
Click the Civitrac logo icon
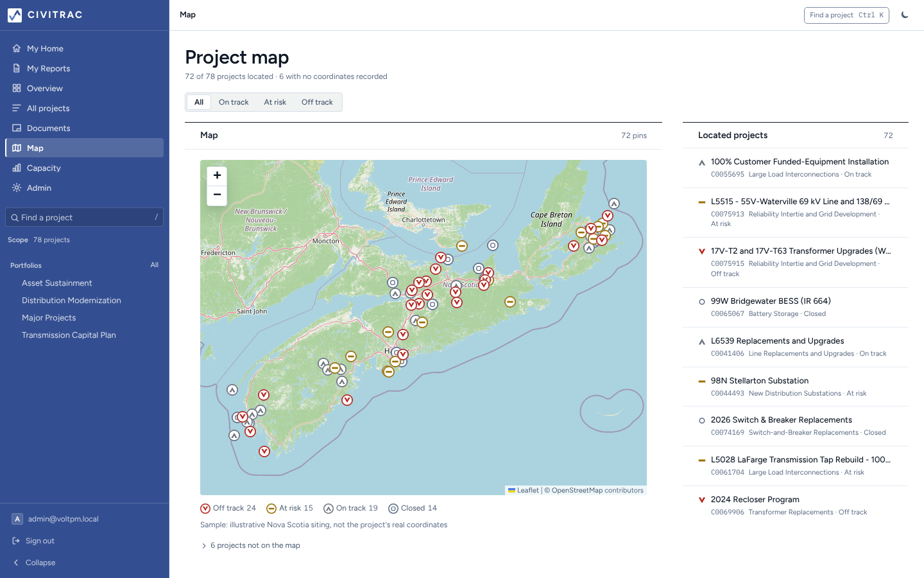pos(15,15)
